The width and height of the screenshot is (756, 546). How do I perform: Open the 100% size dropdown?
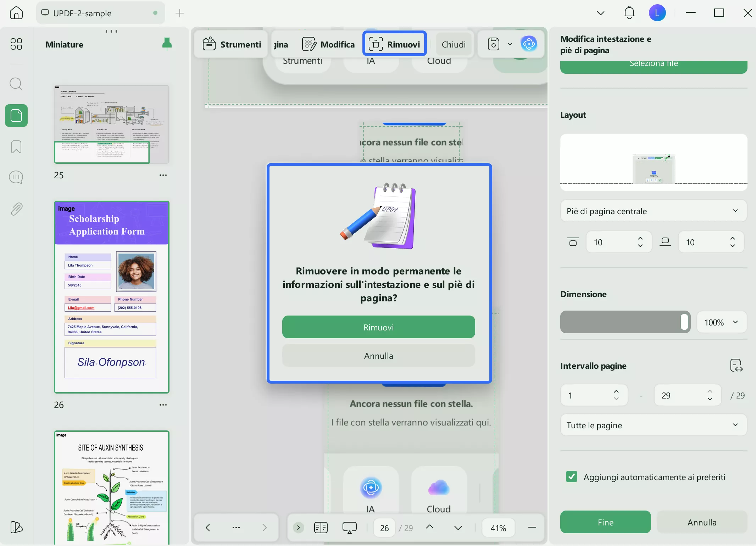[721, 322]
